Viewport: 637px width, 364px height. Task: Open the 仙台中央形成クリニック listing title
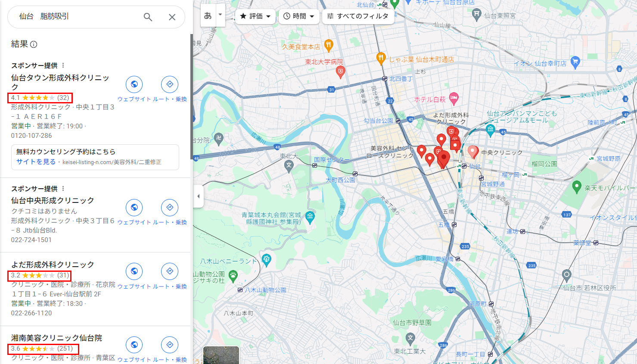tap(53, 201)
